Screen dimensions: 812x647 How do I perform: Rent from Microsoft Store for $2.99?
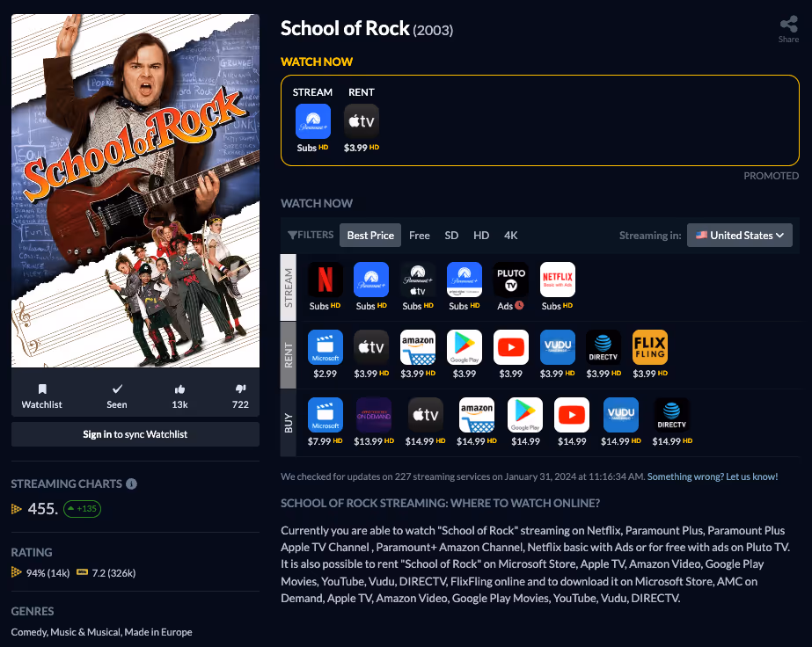click(326, 346)
